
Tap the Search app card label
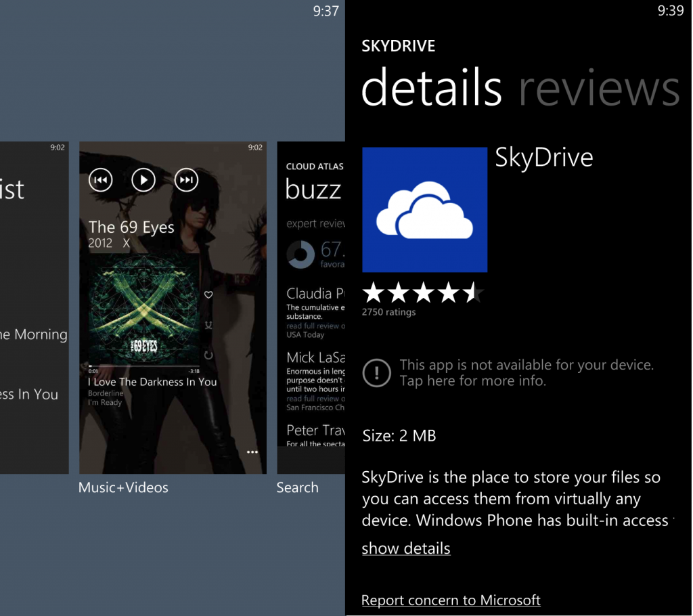tap(298, 487)
